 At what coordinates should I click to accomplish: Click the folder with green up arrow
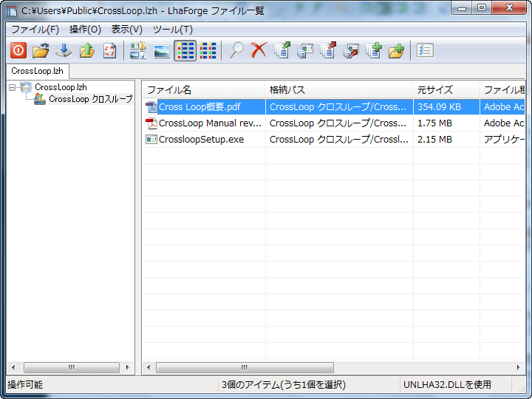coord(87,50)
